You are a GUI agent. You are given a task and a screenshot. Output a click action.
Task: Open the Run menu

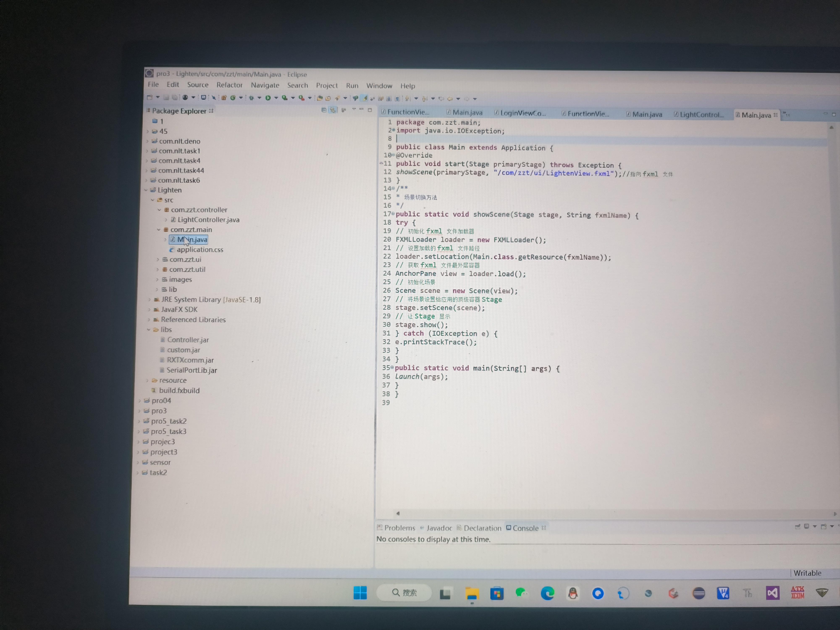click(352, 86)
